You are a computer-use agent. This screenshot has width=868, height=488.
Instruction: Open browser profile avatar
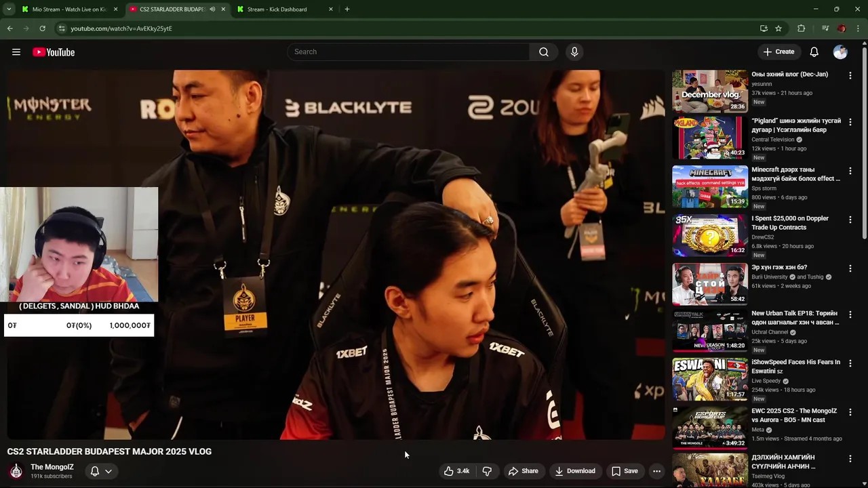point(842,28)
